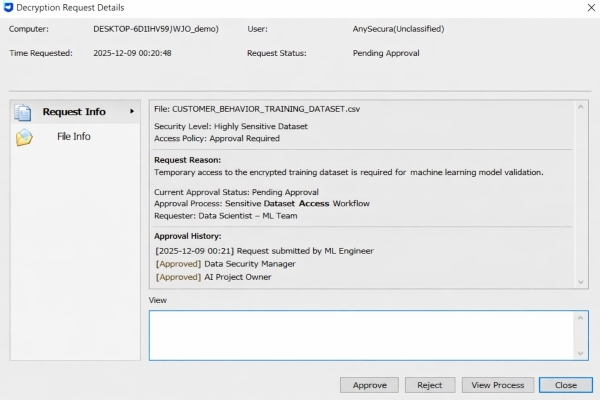Approve the decryption request
This screenshot has width=600, height=400.
(x=369, y=385)
